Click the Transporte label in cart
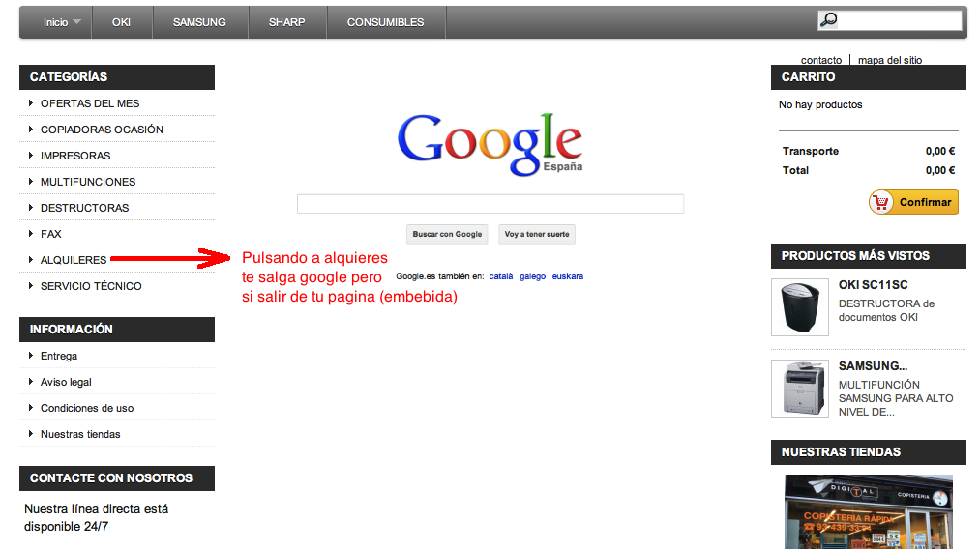 click(811, 151)
